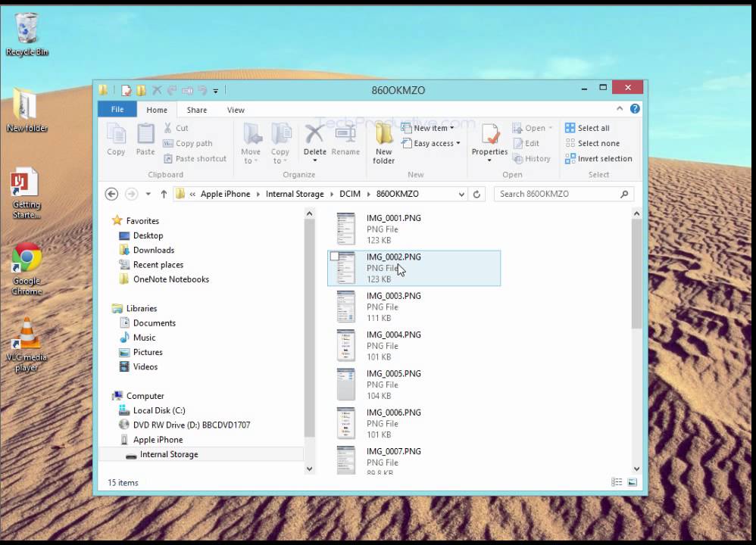The width and height of the screenshot is (756, 545).
Task: Click the Search 860OKMZO field
Action: click(x=564, y=194)
